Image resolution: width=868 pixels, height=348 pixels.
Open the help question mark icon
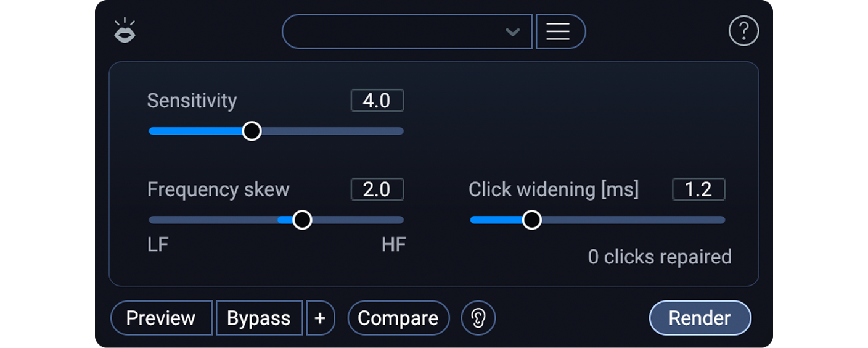point(743,31)
